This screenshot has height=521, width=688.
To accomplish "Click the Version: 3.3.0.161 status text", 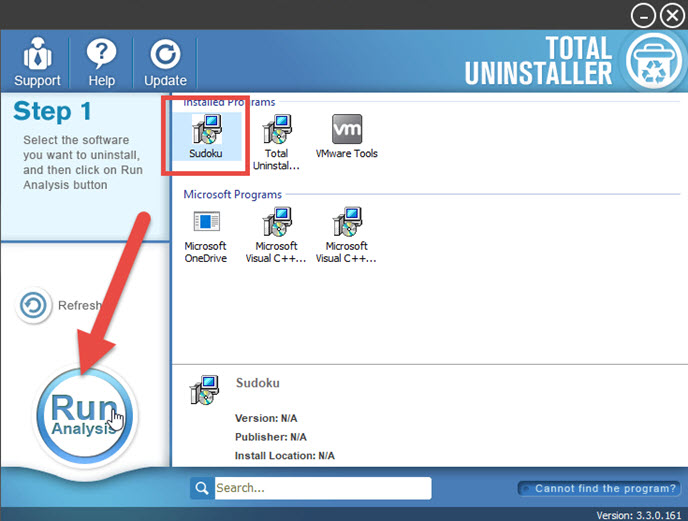I will pyautogui.click(x=638, y=515).
